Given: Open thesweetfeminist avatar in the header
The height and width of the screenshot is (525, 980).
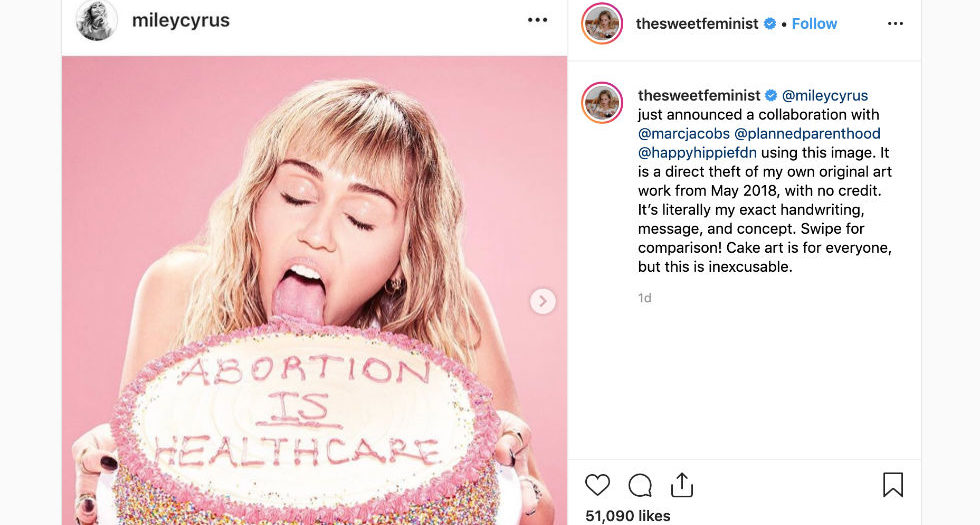Looking at the screenshot, I should coord(603,23).
